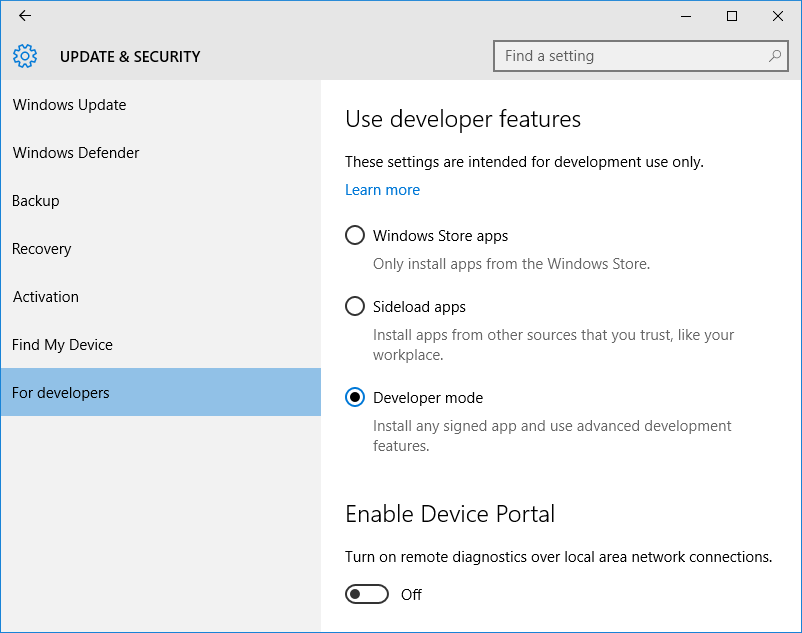
Task: Click the UPDATE & SECURITY header title
Action: pos(130,57)
